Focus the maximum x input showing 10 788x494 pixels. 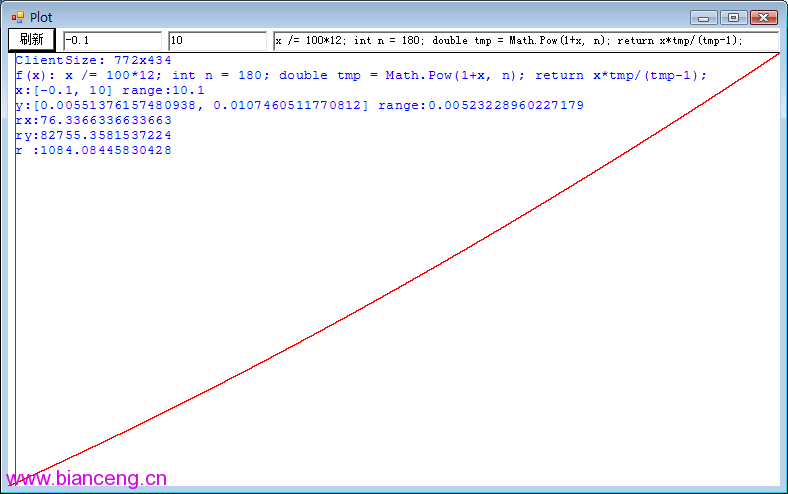(x=218, y=41)
